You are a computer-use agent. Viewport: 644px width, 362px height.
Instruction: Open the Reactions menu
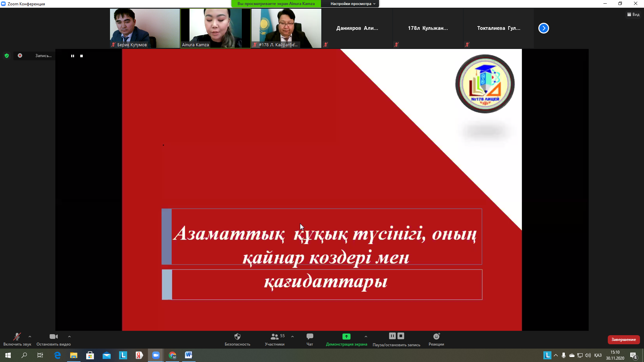(436, 337)
